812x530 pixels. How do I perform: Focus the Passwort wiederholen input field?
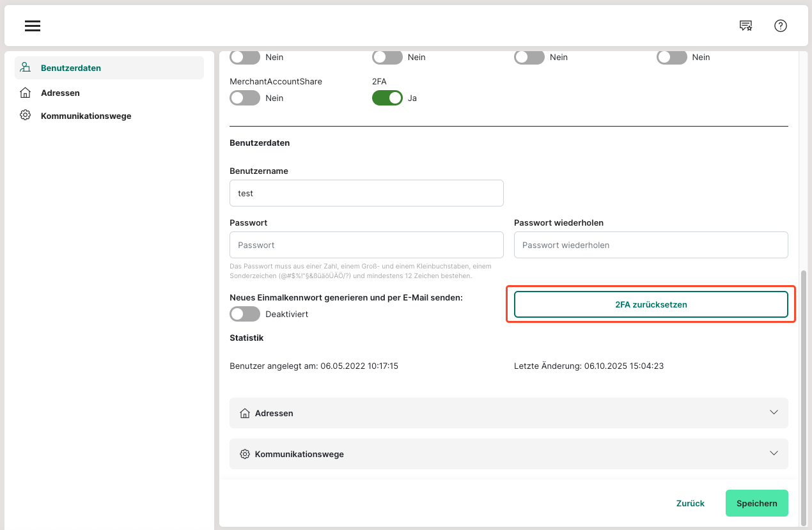click(651, 245)
